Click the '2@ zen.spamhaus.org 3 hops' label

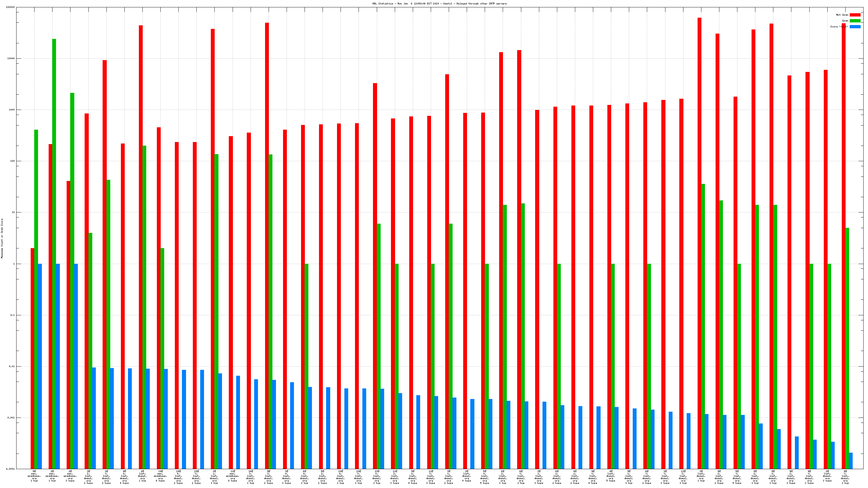click(x=70, y=476)
